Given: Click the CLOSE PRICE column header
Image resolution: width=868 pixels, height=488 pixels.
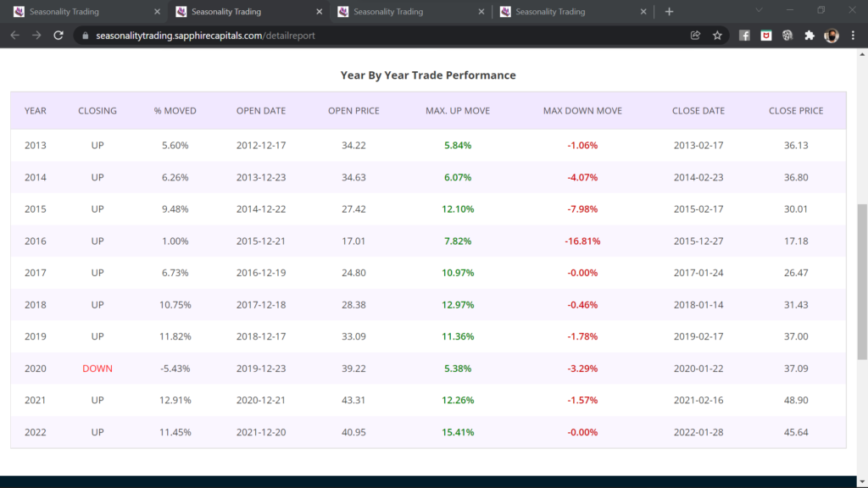Looking at the screenshot, I should [x=796, y=111].
